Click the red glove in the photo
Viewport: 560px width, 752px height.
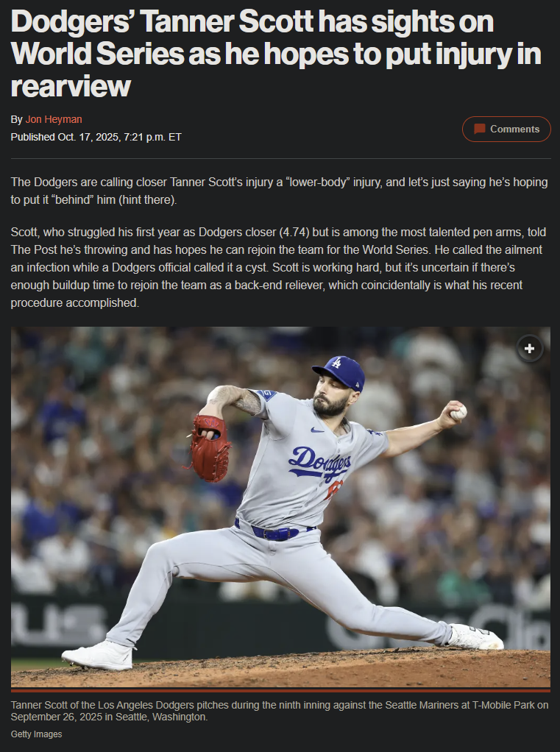(210, 448)
